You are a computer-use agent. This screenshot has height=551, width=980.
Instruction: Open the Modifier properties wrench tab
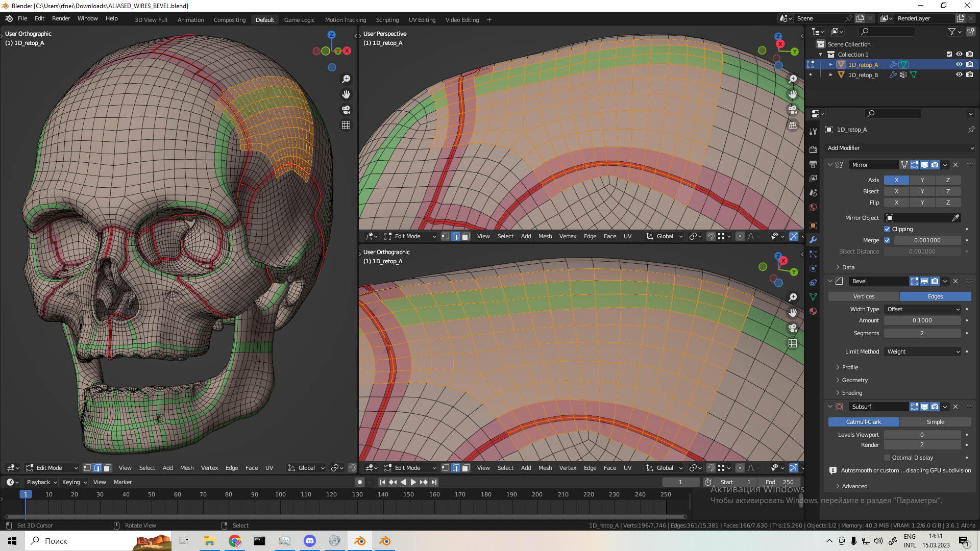(813, 240)
